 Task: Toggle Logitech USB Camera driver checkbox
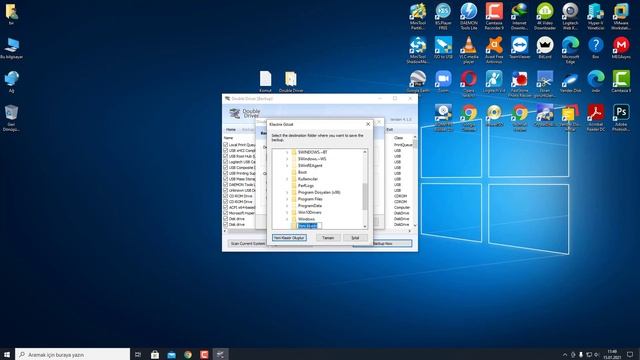[x=226, y=162]
